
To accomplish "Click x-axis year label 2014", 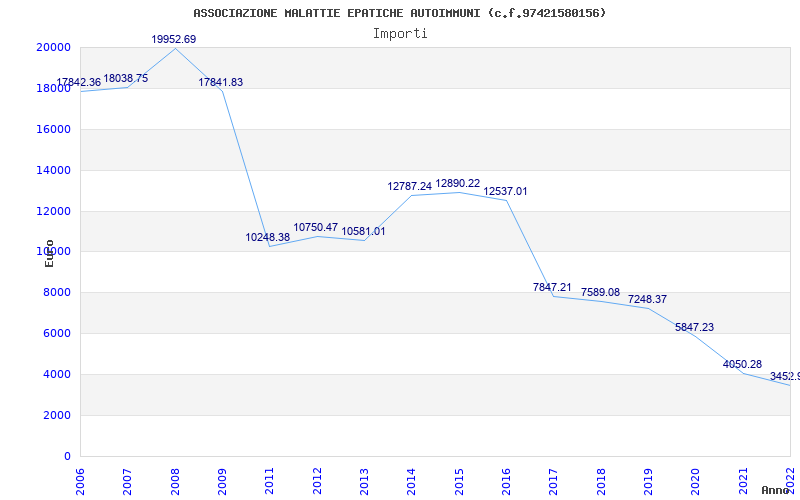I will (x=412, y=481).
